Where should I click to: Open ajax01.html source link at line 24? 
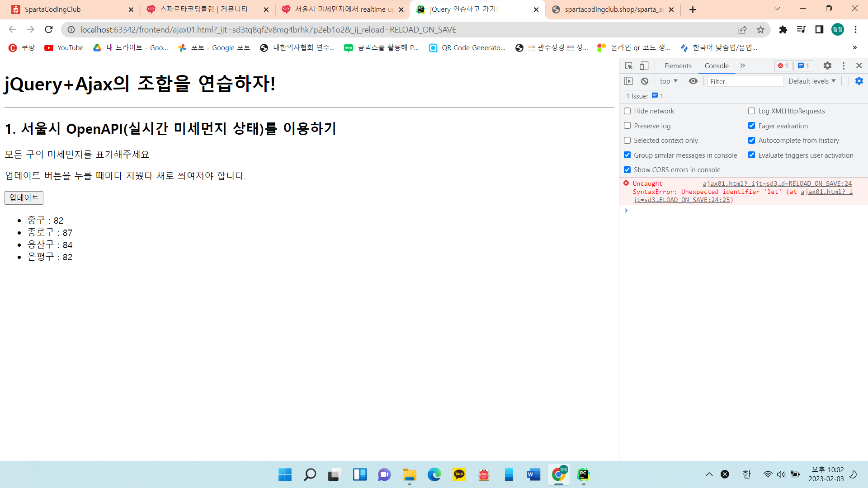tap(777, 183)
